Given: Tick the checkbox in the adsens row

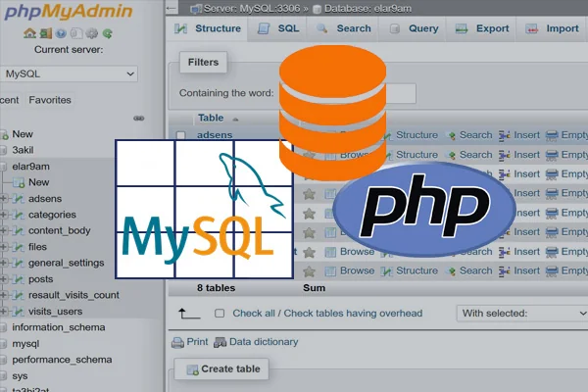Looking at the screenshot, I should tap(181, 135).
